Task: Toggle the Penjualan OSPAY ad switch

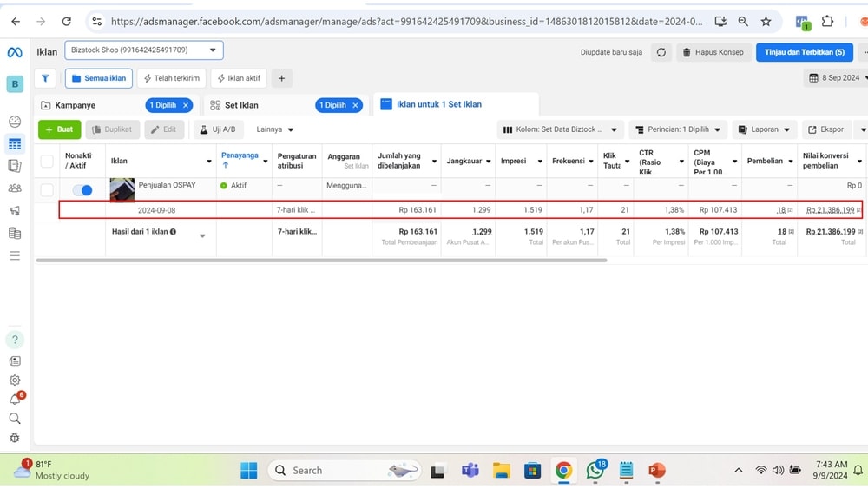Action: click(82, 190)
